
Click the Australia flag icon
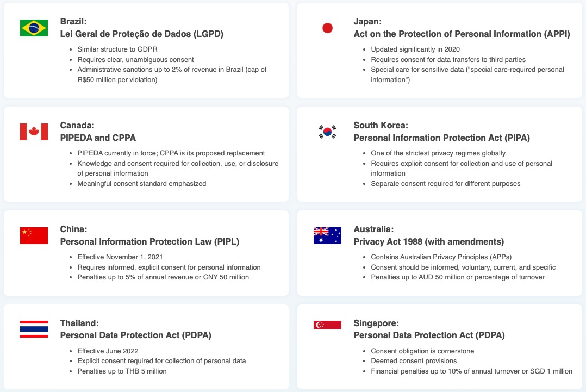point(327,235)
